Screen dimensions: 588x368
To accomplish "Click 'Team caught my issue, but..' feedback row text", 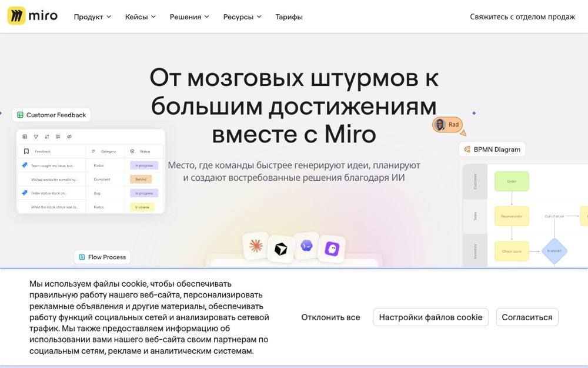I will (52, 165).
